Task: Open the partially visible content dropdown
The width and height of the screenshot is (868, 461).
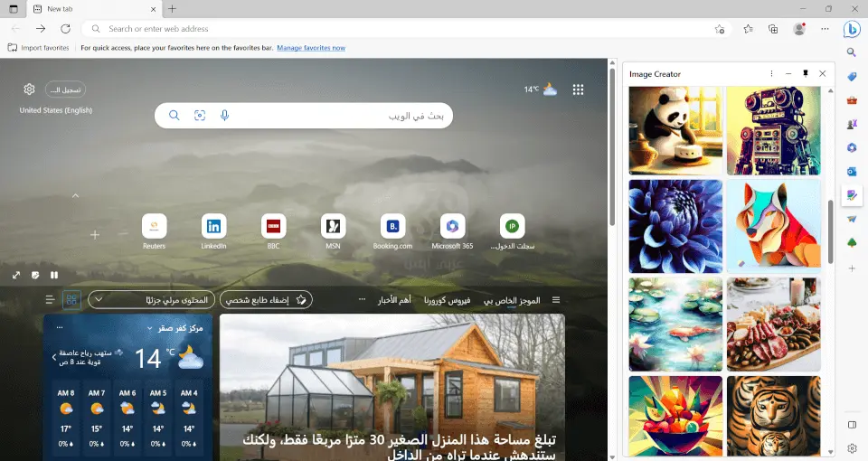Action: [151, 300]
